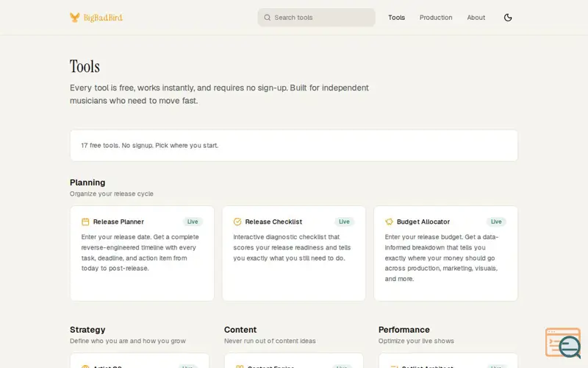Click the Tools page title
The width and height of the screenshot is (588, 368).
point(85,66)
